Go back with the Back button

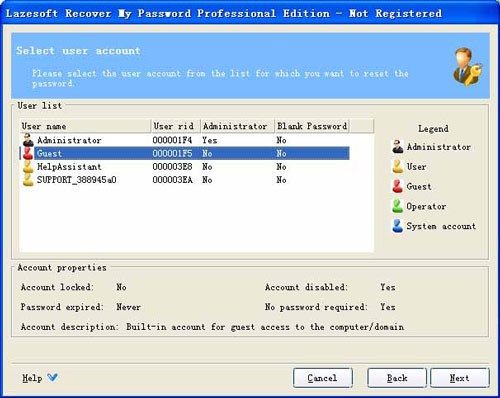[x=397, y=378]
